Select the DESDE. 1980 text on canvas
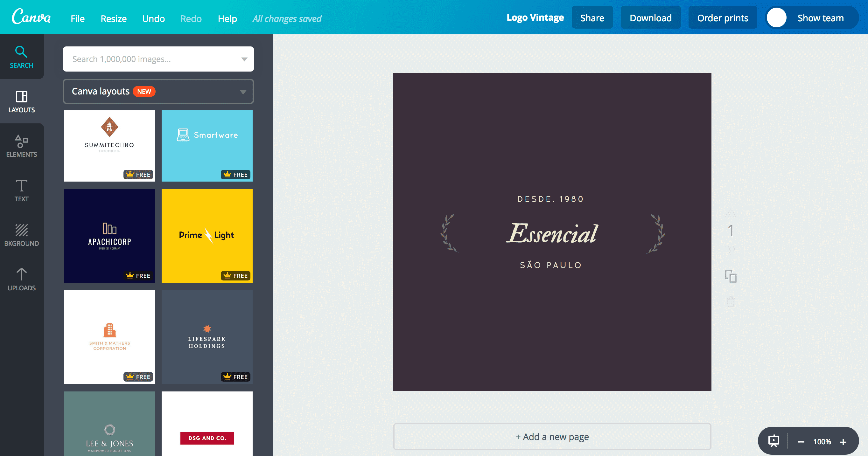Image resolution: width=868 pixels, height=456 pixels. pos(550,199)
